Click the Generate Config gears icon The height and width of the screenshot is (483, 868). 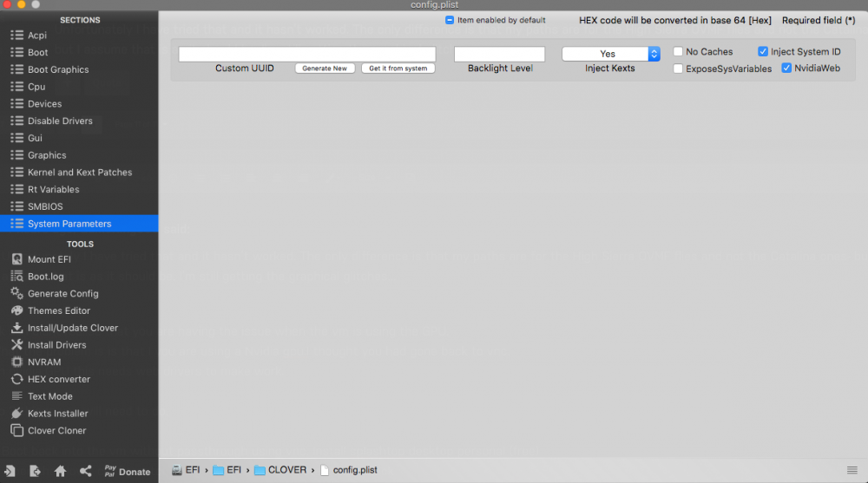17,293
